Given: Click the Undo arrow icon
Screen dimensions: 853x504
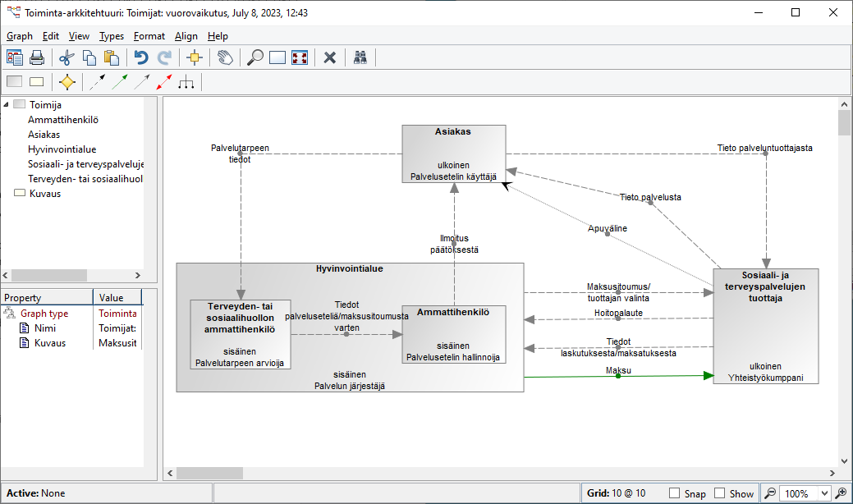Looking at the screenshot, I should click(x=141, y=57).
